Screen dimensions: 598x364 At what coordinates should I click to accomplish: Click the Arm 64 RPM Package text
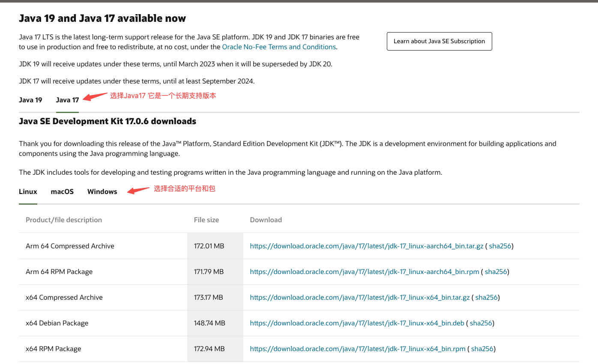pos(59,272)
